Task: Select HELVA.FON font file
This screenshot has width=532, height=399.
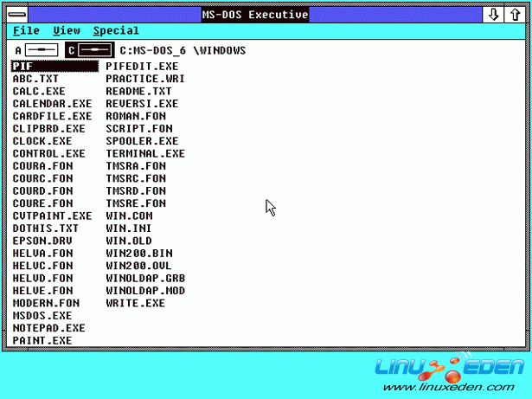Action: (x=42, y=254)
